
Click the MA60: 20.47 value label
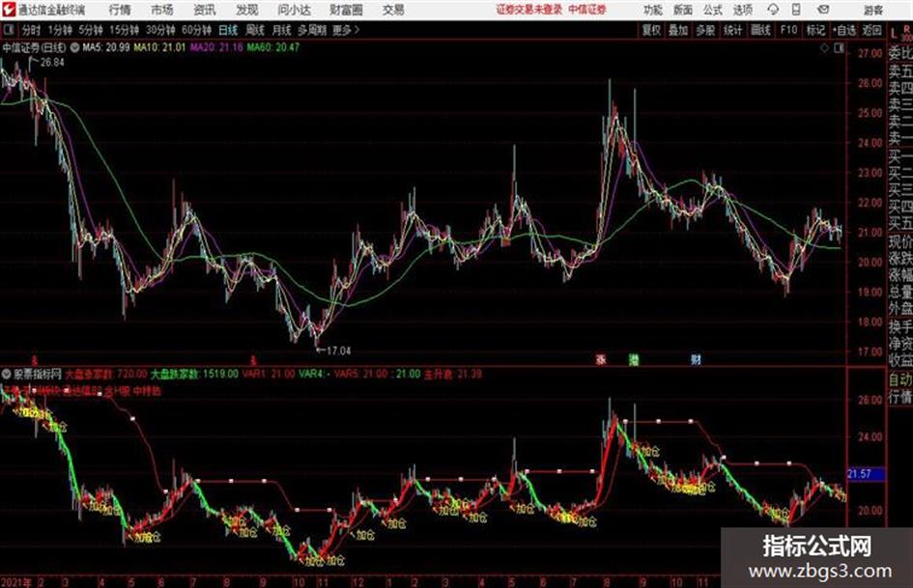coord(273,47)
